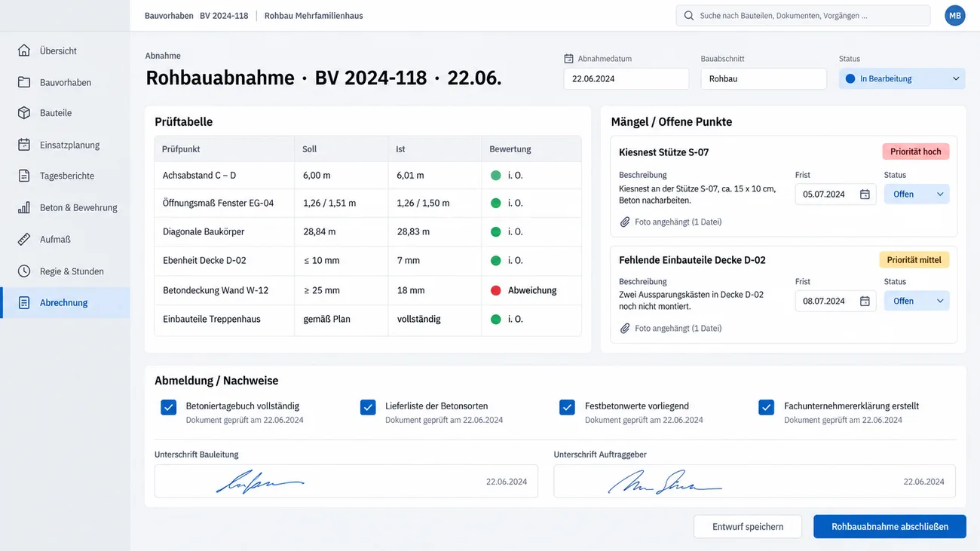The image size is (980, 551).
Task: Uncheck Fachunternehmererklärung erstellt checkbox
Action: pyautogui.click(x=767, y=407)
